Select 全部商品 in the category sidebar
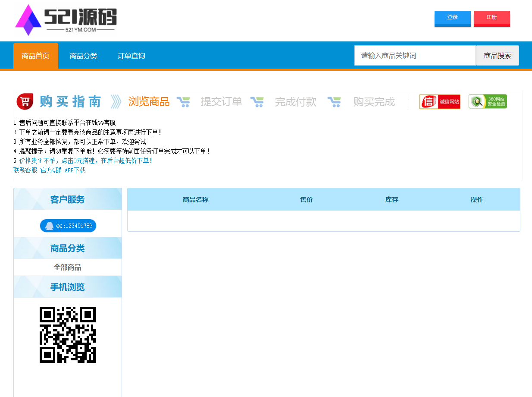 (x=68, y=267)
